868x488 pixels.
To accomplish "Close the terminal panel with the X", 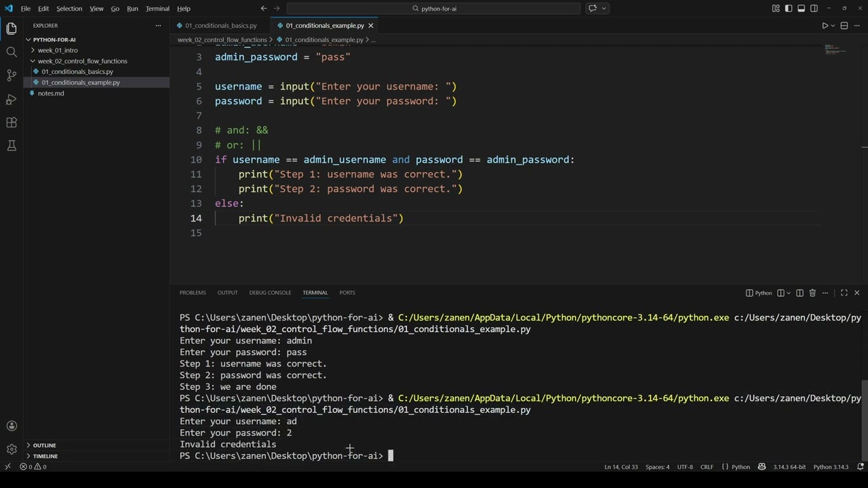I will (857, 293).
